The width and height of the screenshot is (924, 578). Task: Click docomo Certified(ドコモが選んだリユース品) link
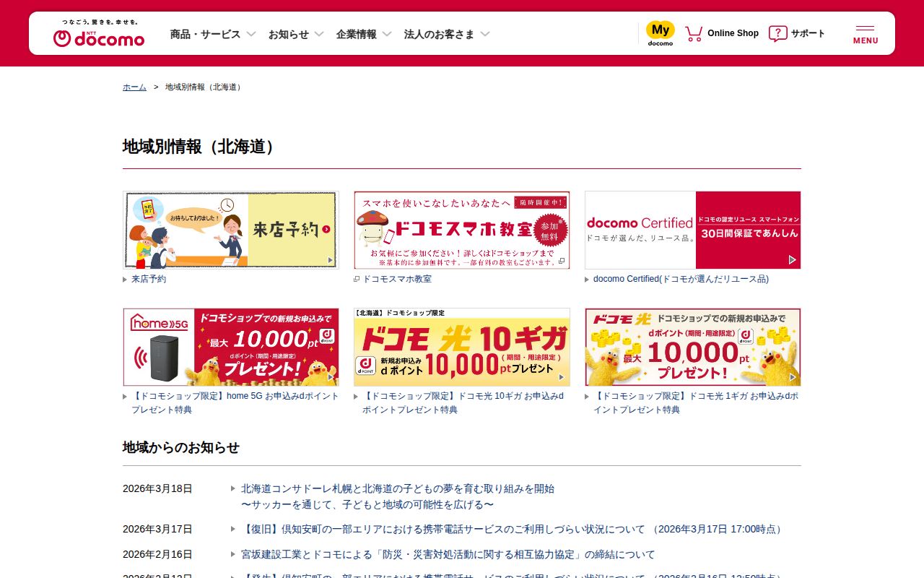[681, 279]
